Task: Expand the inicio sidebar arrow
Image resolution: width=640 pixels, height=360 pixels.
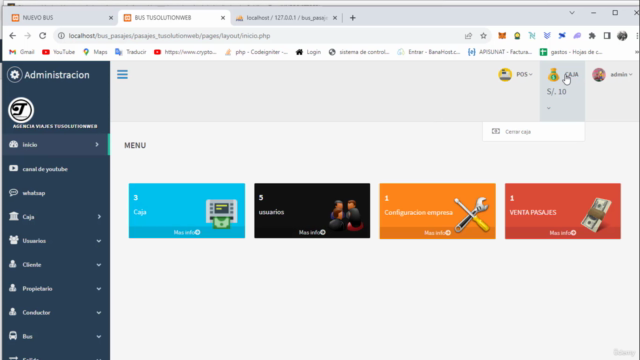Action: tap(97, 144)
